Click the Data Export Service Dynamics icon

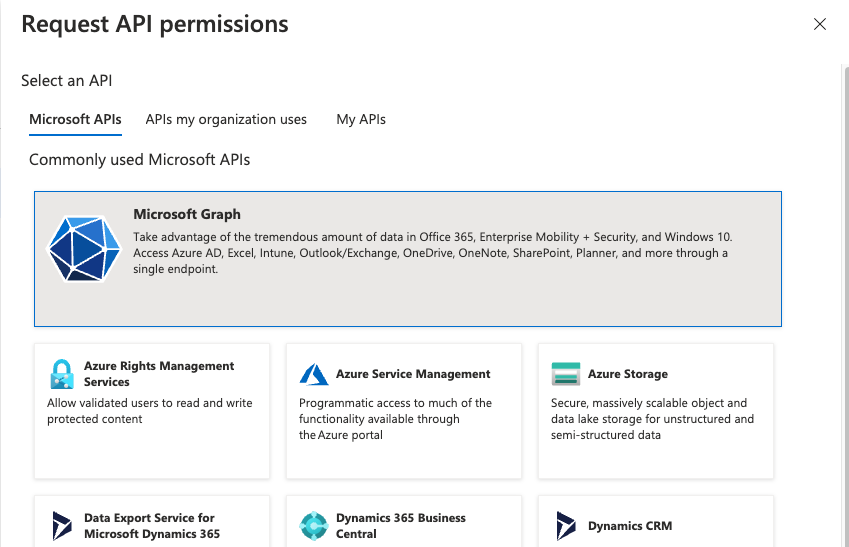(62, 526)
